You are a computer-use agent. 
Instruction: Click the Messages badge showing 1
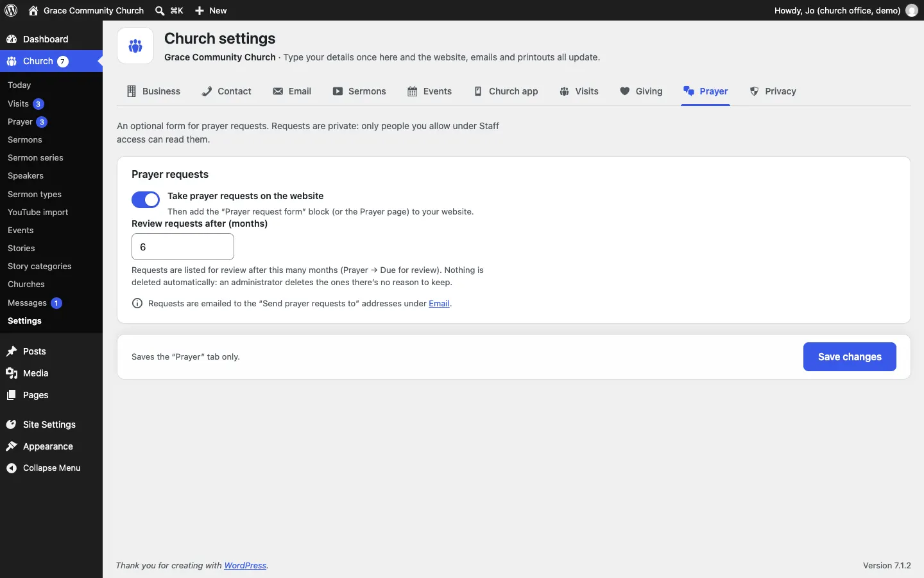(56, 303)
